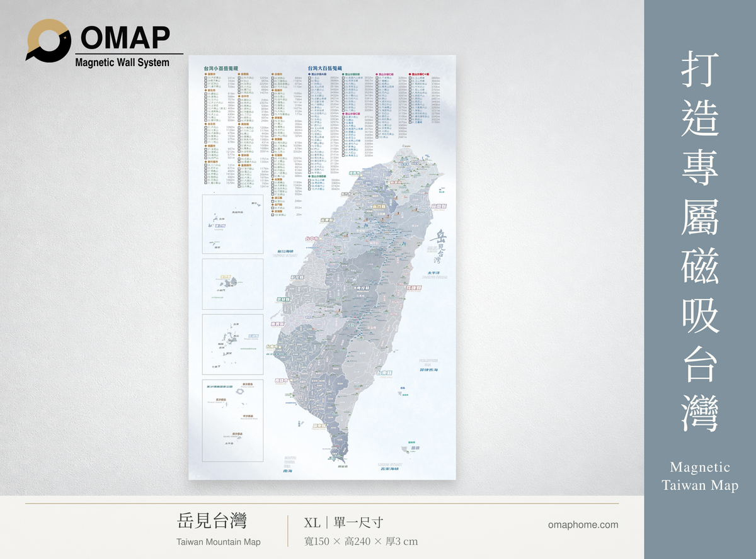Open the omaphome.com website link
The image size is (756, 559).
pos(583,525)
